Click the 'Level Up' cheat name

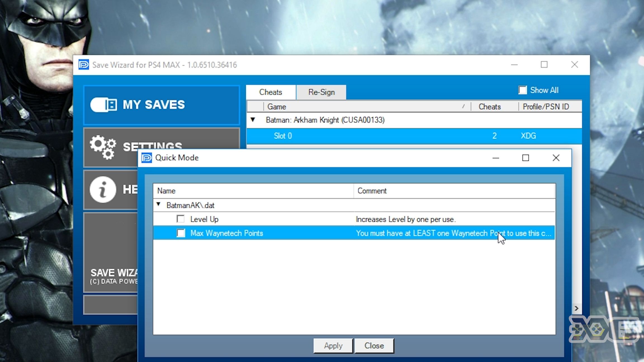pos(204,219)
